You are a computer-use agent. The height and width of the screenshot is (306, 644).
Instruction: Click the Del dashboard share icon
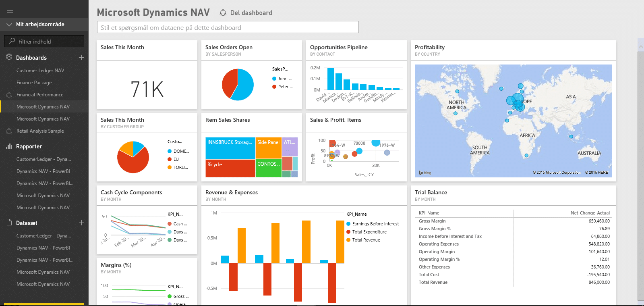point(223,12)
